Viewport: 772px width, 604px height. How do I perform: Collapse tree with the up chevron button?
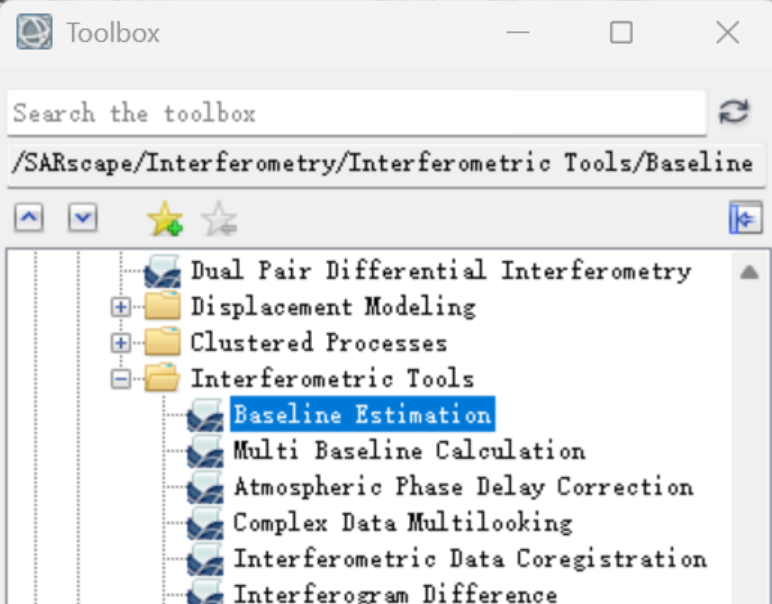[29, 217]
